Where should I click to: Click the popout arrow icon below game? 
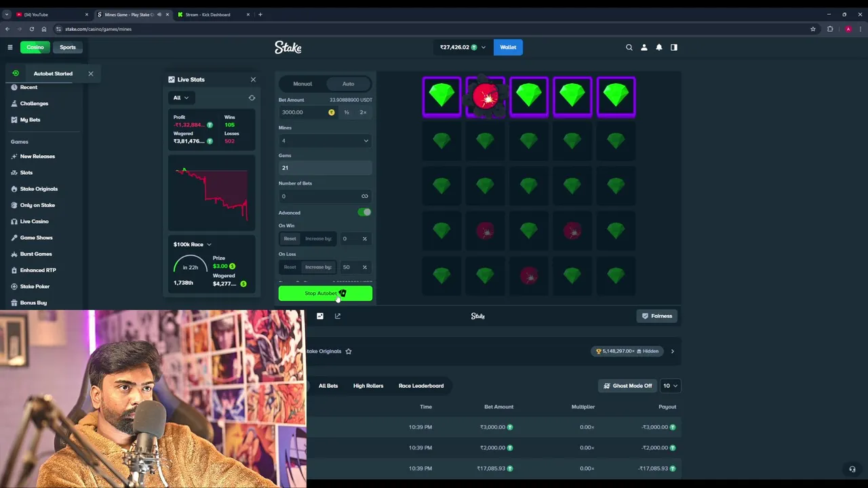click(338, 316)
